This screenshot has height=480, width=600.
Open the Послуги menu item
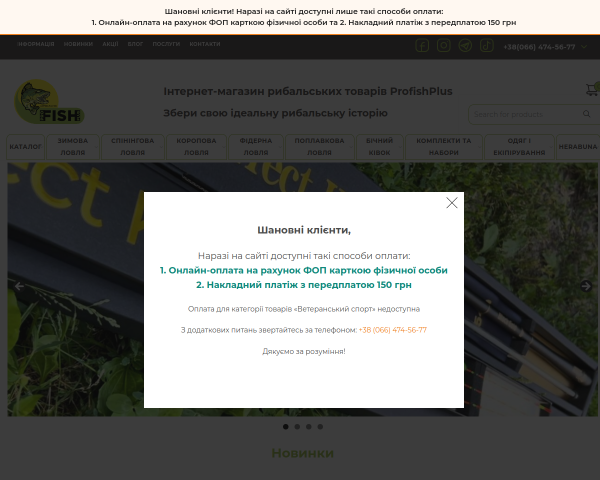166,44
